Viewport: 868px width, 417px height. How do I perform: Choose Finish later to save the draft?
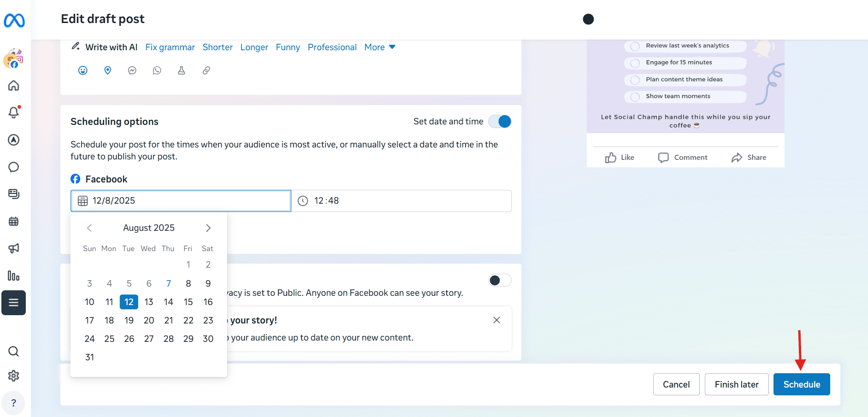click(736, 384)
